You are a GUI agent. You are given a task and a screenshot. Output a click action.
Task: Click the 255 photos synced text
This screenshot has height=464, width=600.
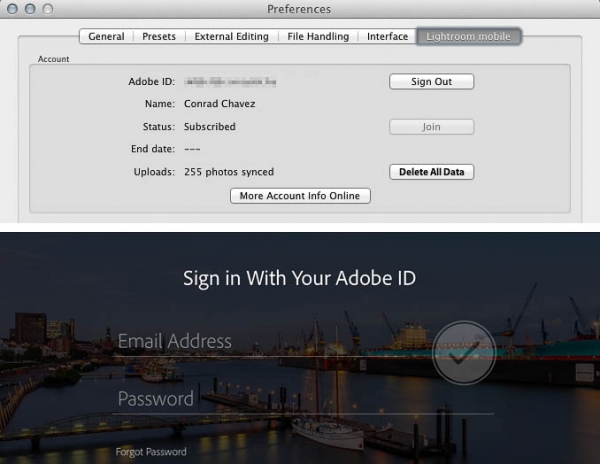[229, 172]
